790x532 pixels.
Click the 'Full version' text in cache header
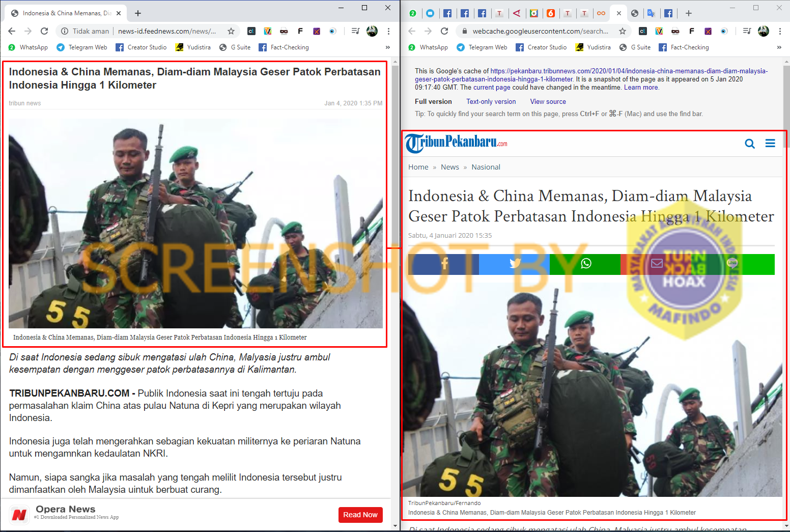(x=433, y=101)
